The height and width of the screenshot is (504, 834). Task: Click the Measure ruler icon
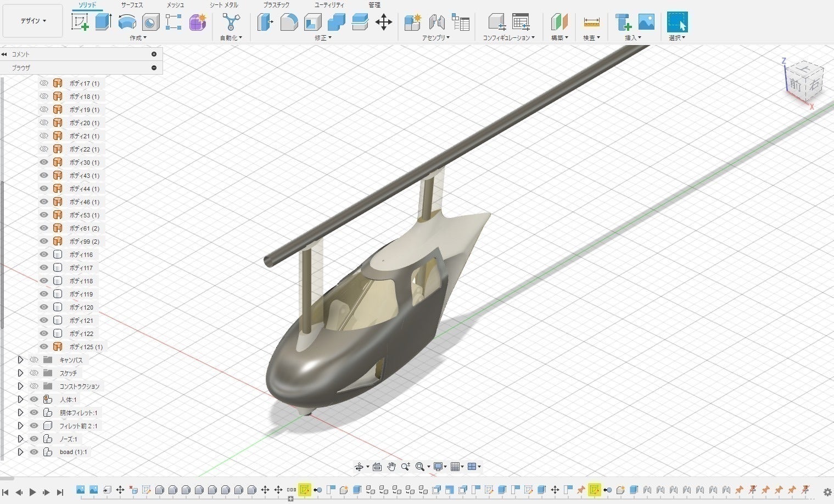pos(591,22)
